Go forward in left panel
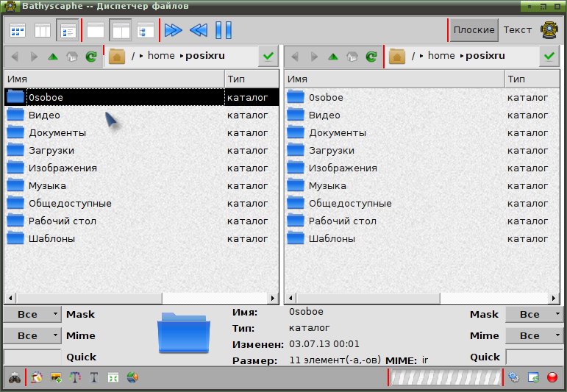567x392 pixels. [x=35, y=57]
